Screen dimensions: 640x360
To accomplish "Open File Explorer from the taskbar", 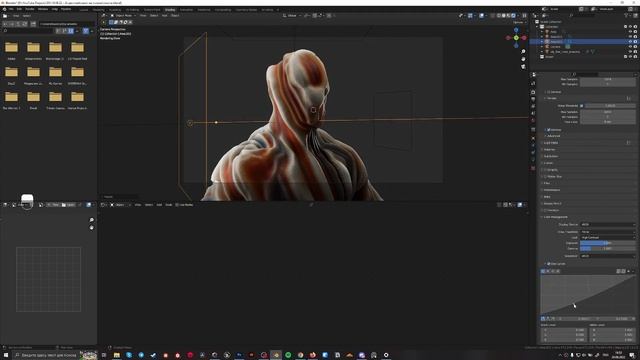I will point(116,355).
